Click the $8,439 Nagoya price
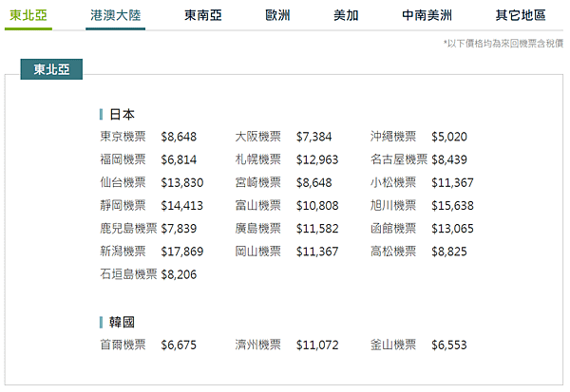 pos(449,159)
